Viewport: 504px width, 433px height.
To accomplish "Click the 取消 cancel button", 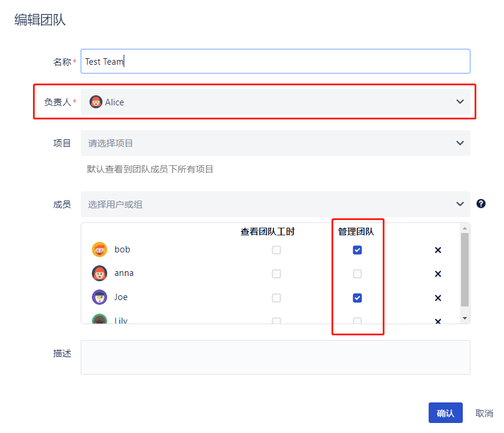I will pyautogui.click(x=484, y=413).
